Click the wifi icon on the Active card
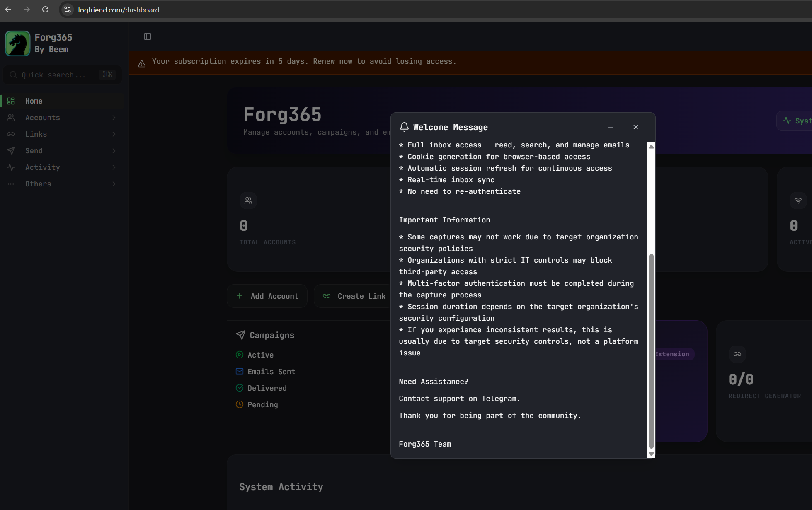Image resolution: width=812 pixels, height=510 pixels. (798, 201)
